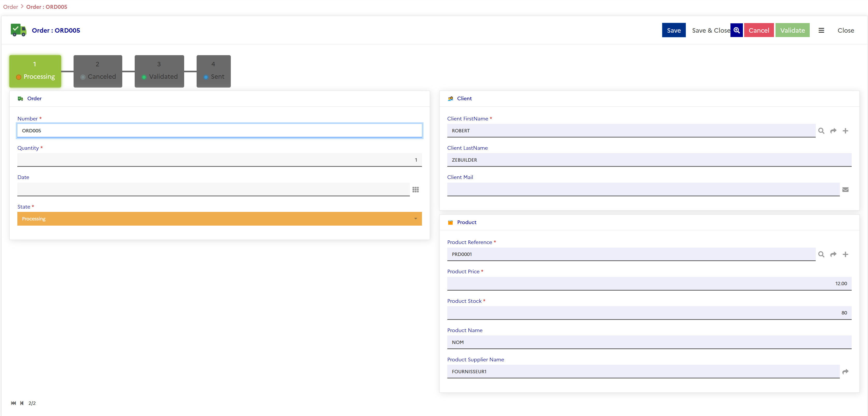Focus the Number field ORD005

pyautogui.click(x=220, y=131)
